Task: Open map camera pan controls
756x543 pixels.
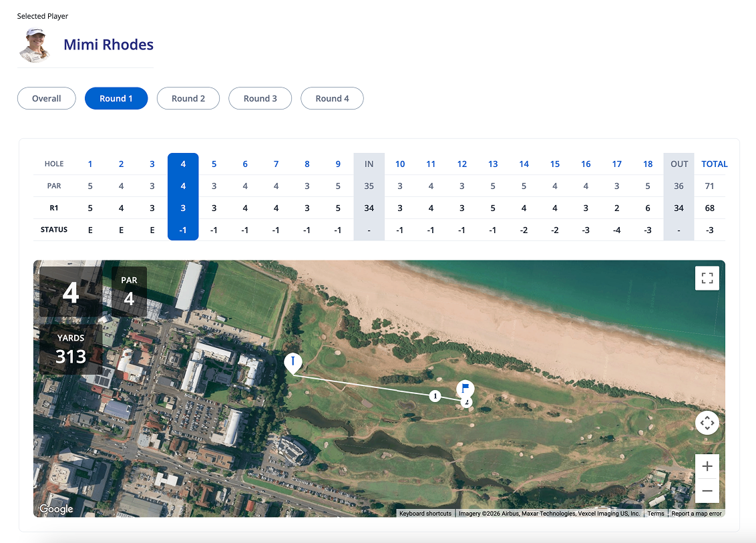Action: (x=707, y=423)
